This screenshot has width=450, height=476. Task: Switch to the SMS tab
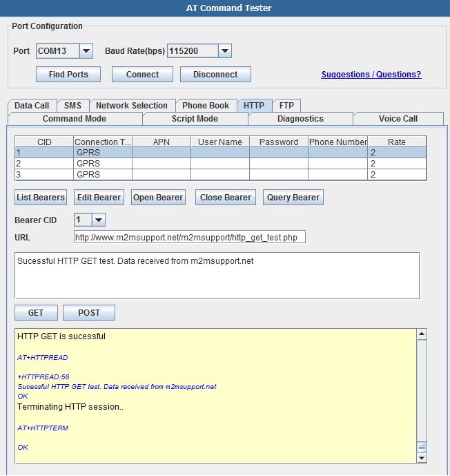click(x=72, y=105)
